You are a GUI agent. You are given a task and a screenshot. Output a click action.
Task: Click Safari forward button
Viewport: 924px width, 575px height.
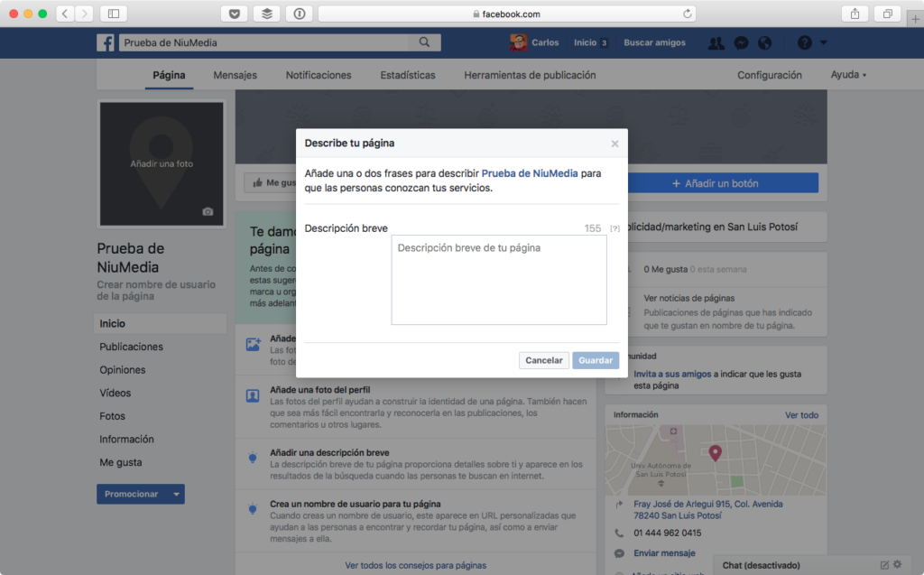coord(84,14)
